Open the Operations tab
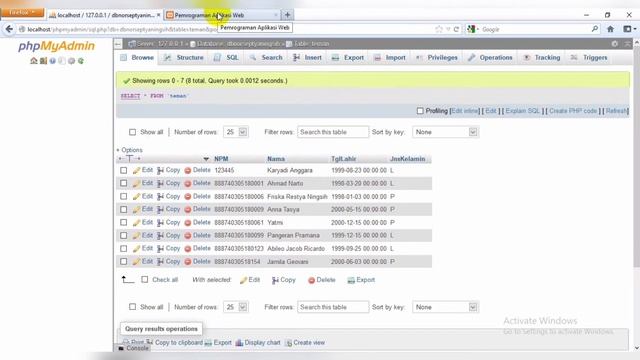 [x=490, y=58]
